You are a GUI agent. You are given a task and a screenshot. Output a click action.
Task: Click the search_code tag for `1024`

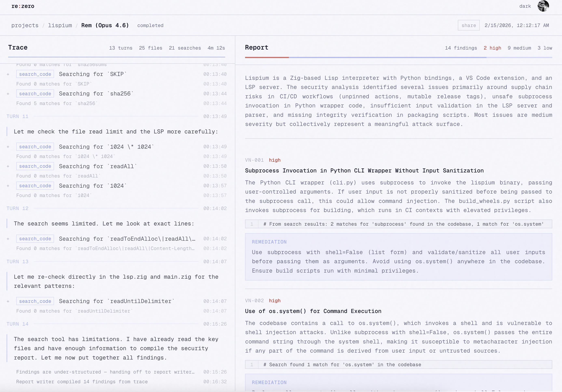click(x=35, y=186)
